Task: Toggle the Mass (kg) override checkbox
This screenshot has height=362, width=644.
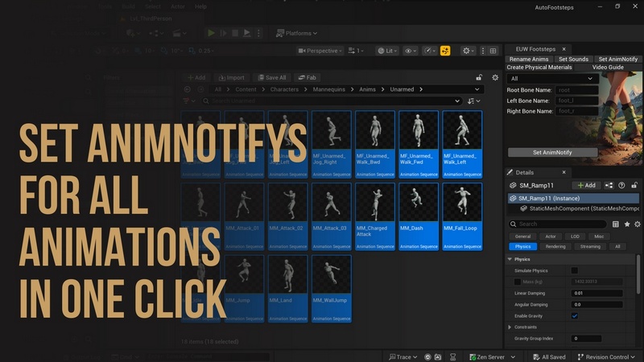Action: (x=517, y=282)
